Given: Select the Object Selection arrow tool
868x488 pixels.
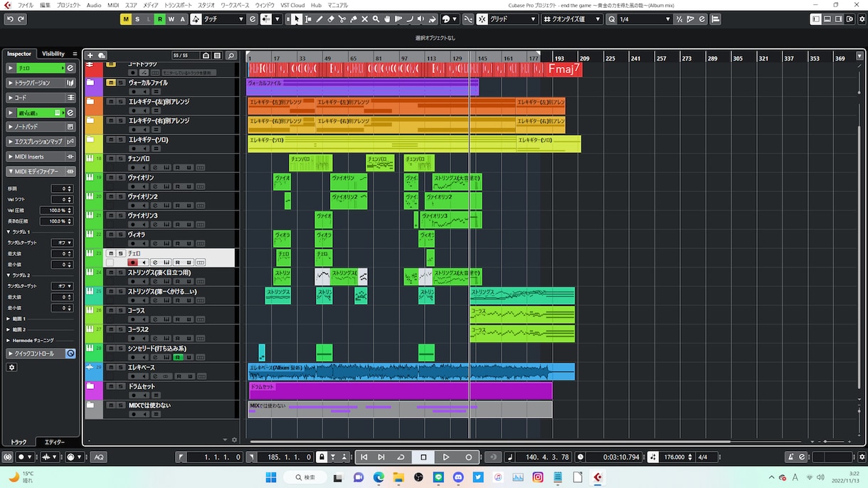Looking at the screenshot, I should [297, 19].
